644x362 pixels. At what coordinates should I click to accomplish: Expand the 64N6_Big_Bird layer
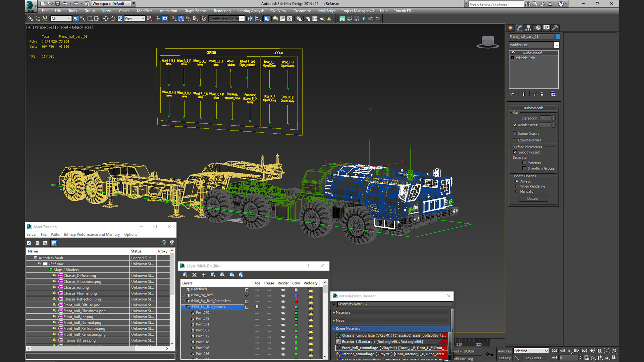[x=183, y=295]
